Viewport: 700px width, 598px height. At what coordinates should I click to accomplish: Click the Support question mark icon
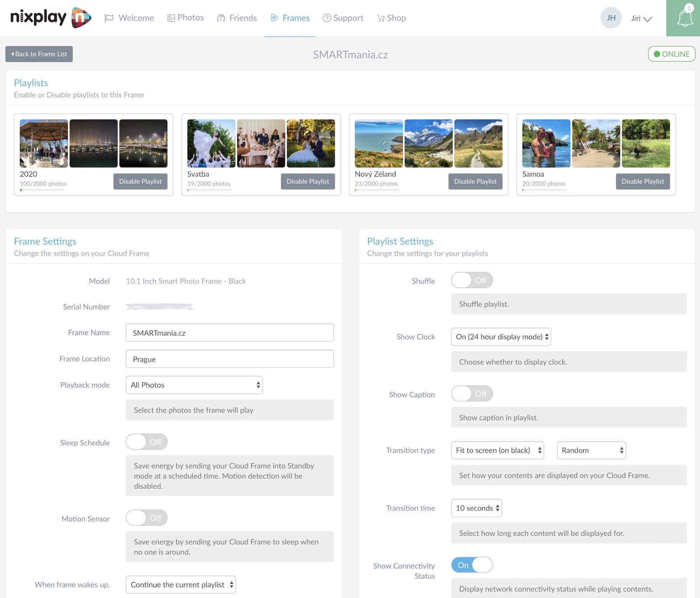click(327, 18)
